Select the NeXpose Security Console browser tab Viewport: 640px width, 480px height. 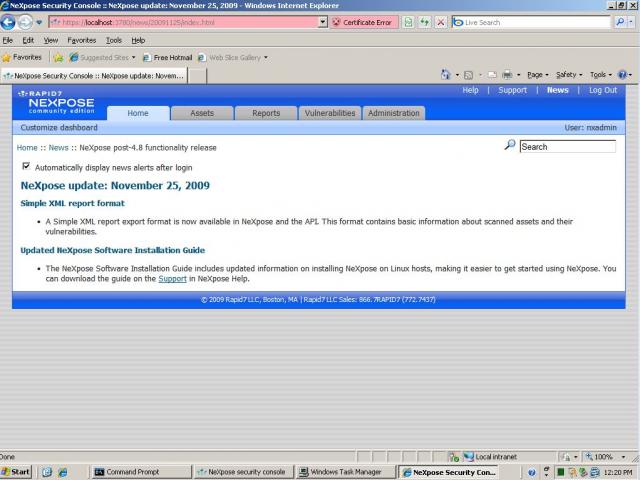[94, 76]
